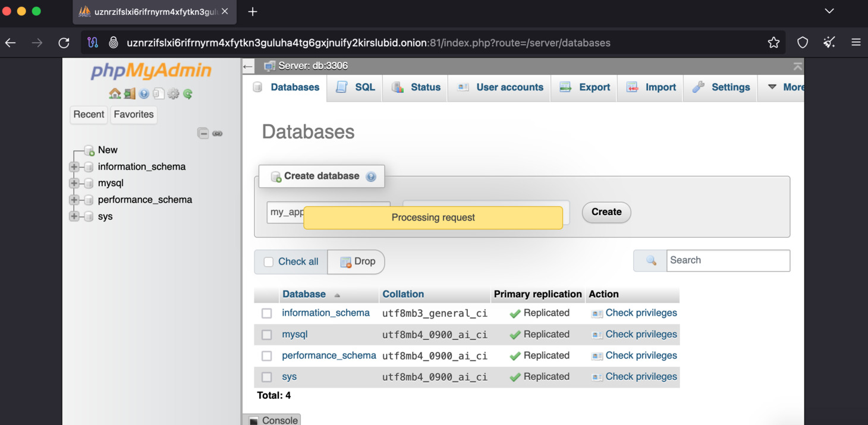
Task: Open Create database help question icon
Action: 371,177
